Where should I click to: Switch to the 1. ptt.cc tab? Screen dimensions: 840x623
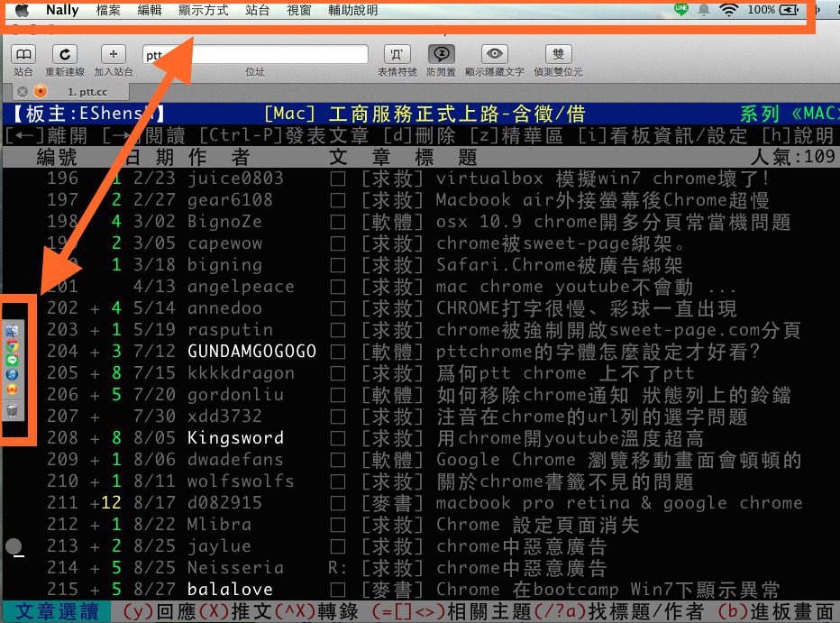coord(87,92)
